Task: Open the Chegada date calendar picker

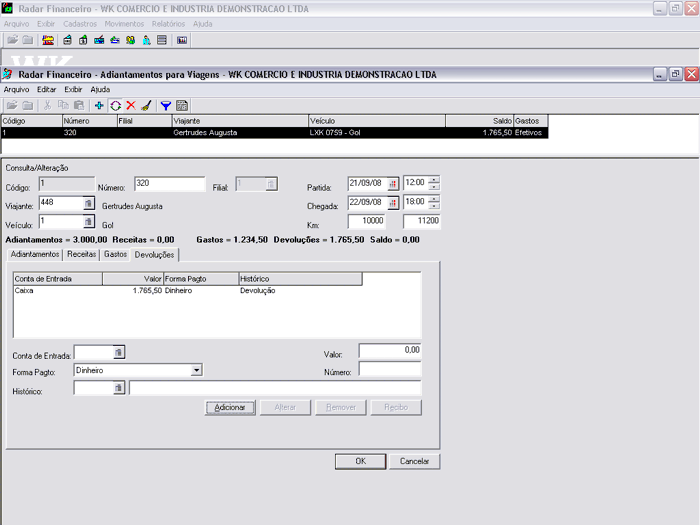Action: coord(393,203)
